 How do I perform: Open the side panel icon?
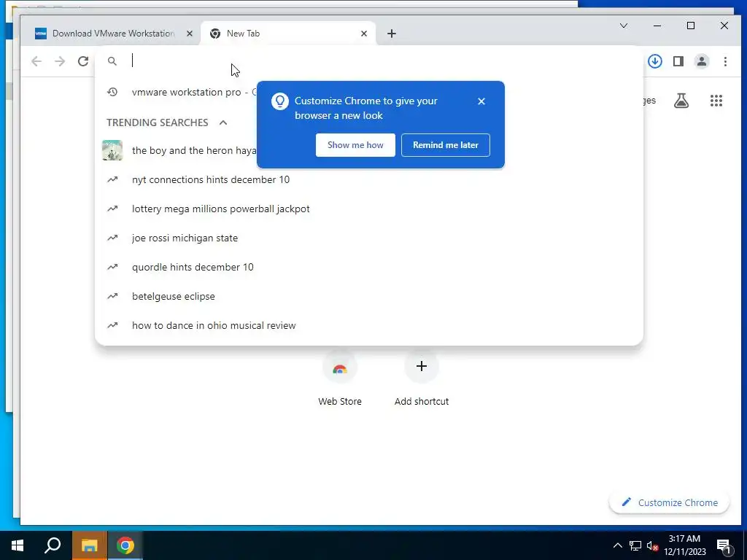(678, 61)
